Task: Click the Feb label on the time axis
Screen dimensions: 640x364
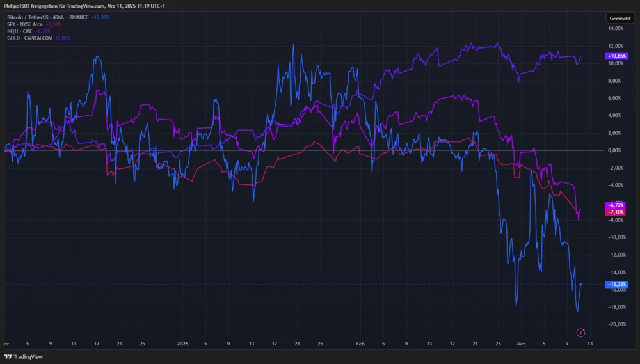Action: pyautogui.click(x=360, y=344)
